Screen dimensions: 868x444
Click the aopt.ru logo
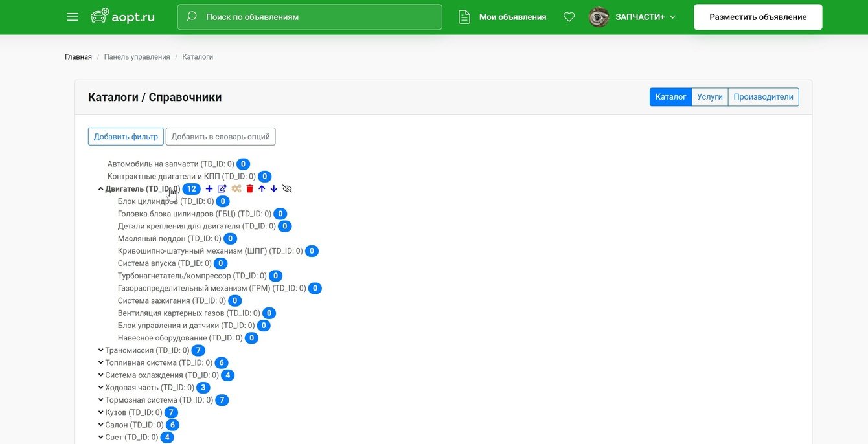[122, 17]
